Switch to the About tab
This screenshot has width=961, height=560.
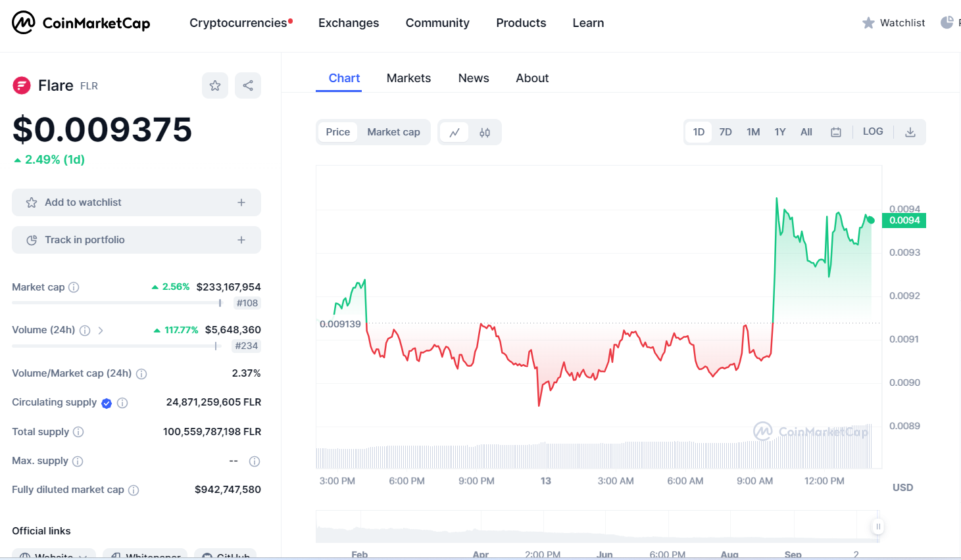point(532,78)
